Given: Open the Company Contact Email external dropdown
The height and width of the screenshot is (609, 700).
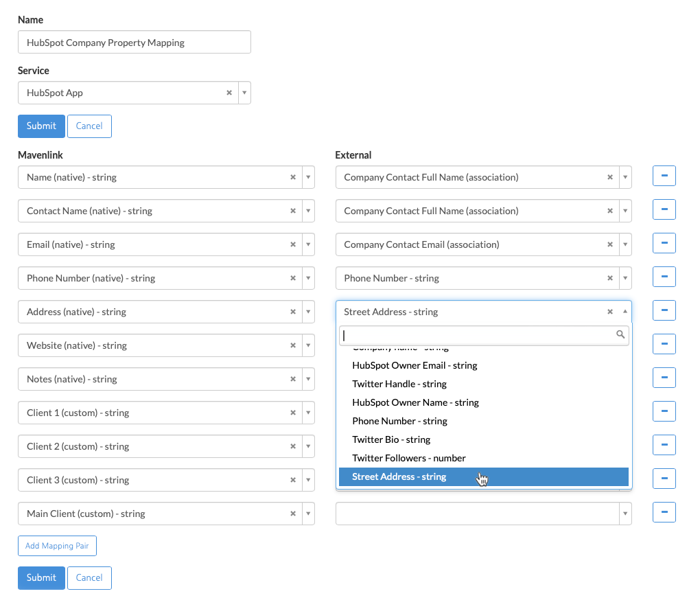Looking at the screenshot, I should pos(625,244).
